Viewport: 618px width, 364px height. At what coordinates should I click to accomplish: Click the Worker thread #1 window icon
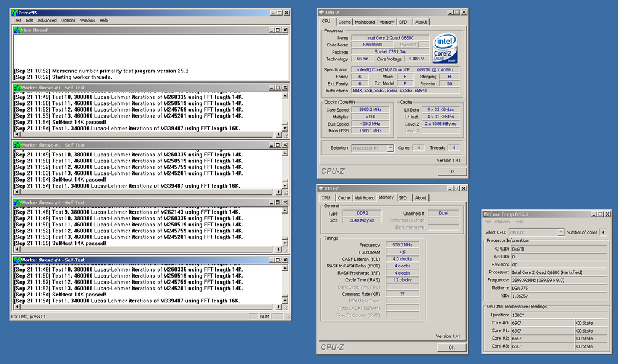17,88
